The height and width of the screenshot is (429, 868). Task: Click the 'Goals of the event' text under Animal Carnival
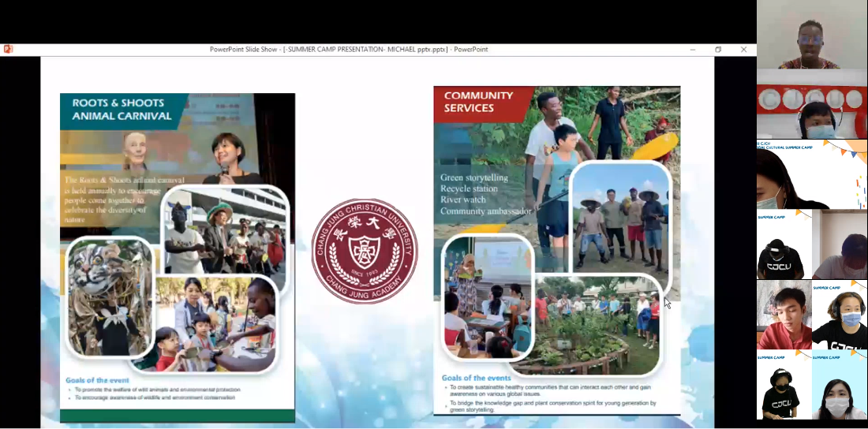(x=97, y=380)
